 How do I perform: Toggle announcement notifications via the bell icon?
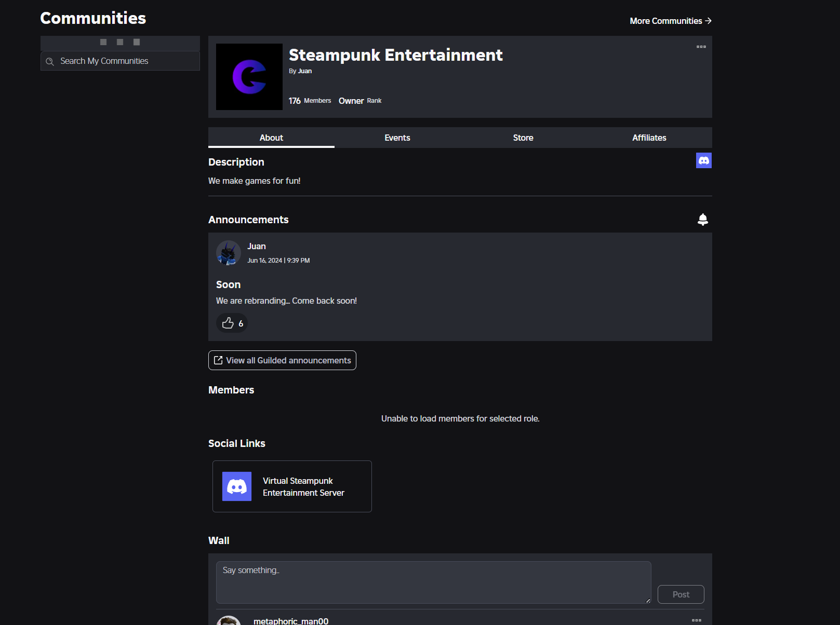tap(703, 219)
